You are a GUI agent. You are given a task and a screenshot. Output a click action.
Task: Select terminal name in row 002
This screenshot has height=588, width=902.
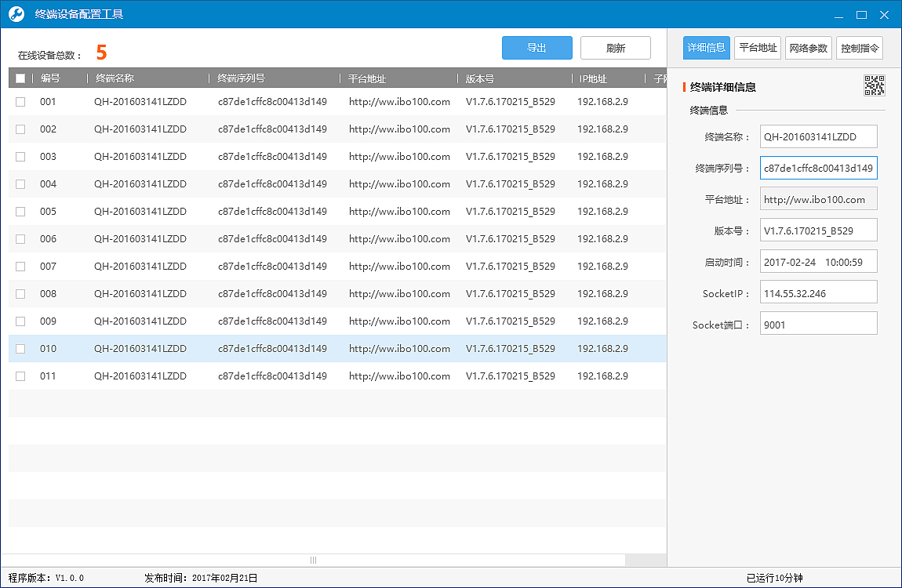tap(140, 129)
